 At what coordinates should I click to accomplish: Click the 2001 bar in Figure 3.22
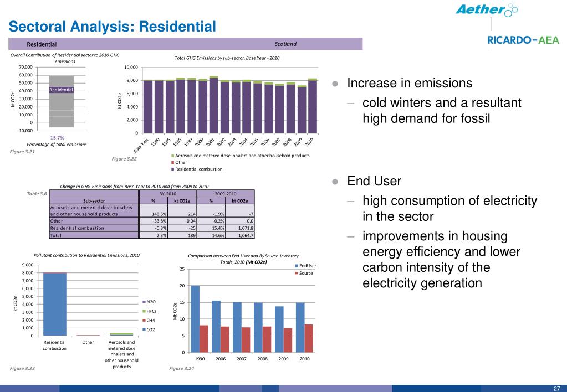pyautogui.click(x=213, y=105)
